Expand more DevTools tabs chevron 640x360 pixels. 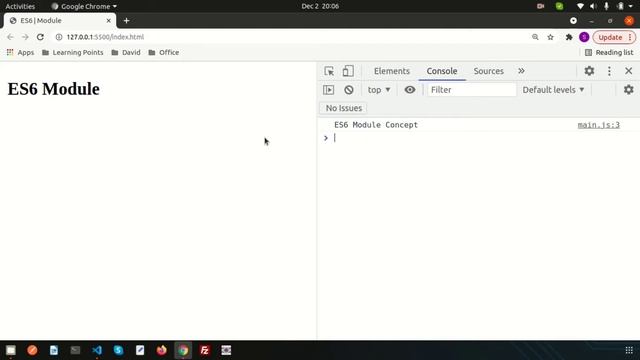point(521,71)
